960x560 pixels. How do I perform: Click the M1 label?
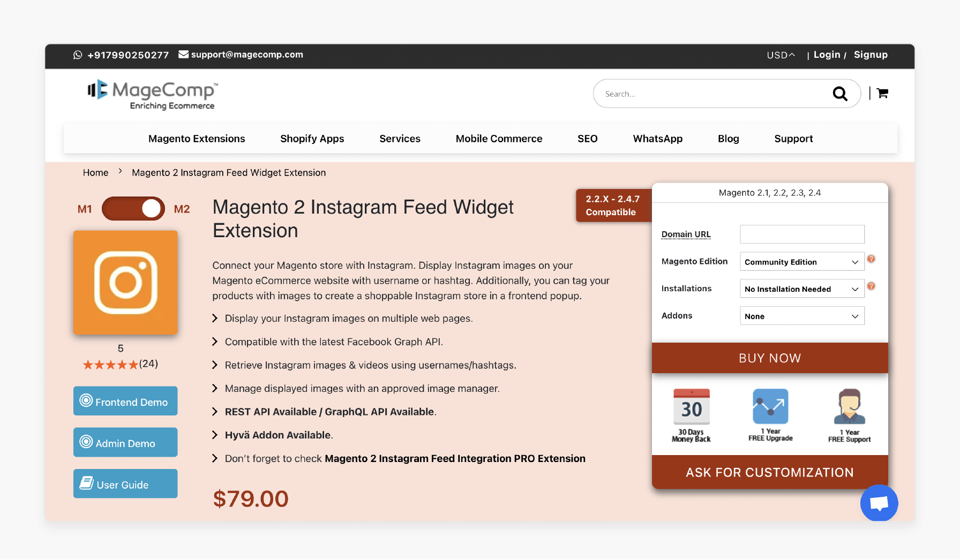pyautogui.click(x=85, y=209)
